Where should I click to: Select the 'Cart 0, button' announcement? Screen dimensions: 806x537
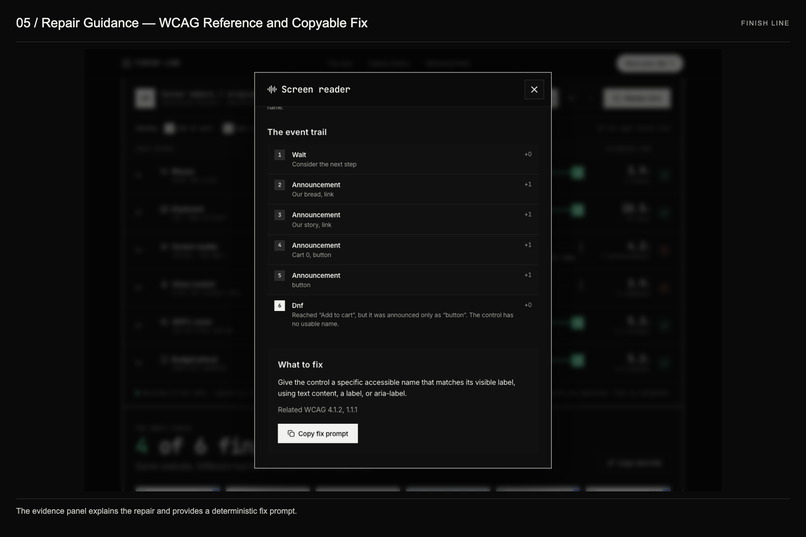403,250
